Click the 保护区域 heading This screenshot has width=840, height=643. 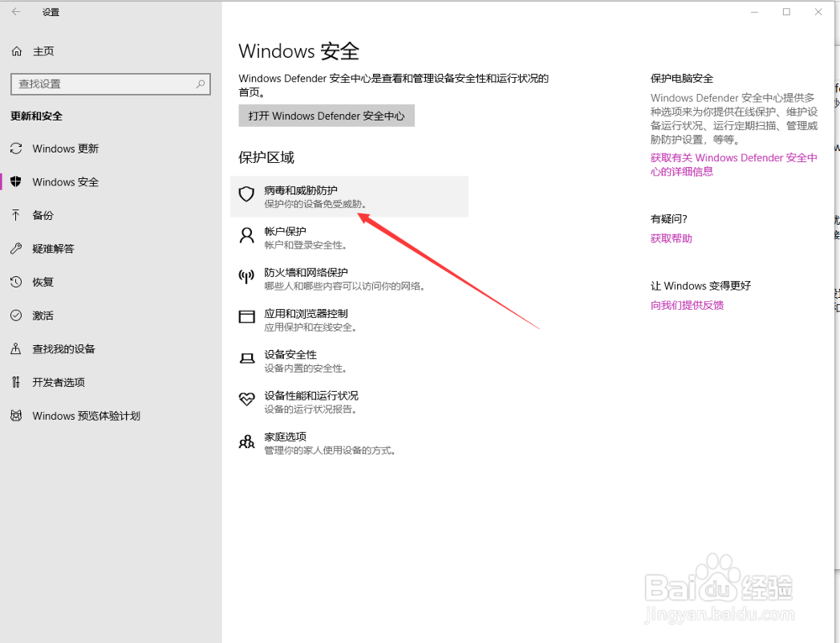click(x=266, y=158)
